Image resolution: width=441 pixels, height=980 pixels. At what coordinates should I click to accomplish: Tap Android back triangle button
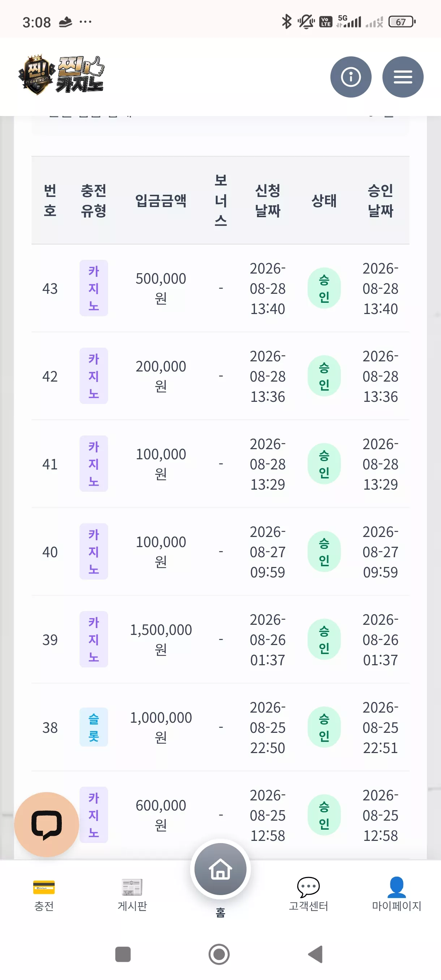click(316, 954)
